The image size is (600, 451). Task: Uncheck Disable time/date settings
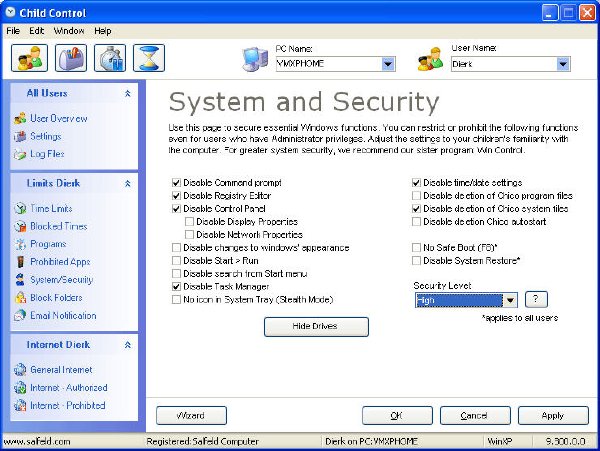point(416,183)
